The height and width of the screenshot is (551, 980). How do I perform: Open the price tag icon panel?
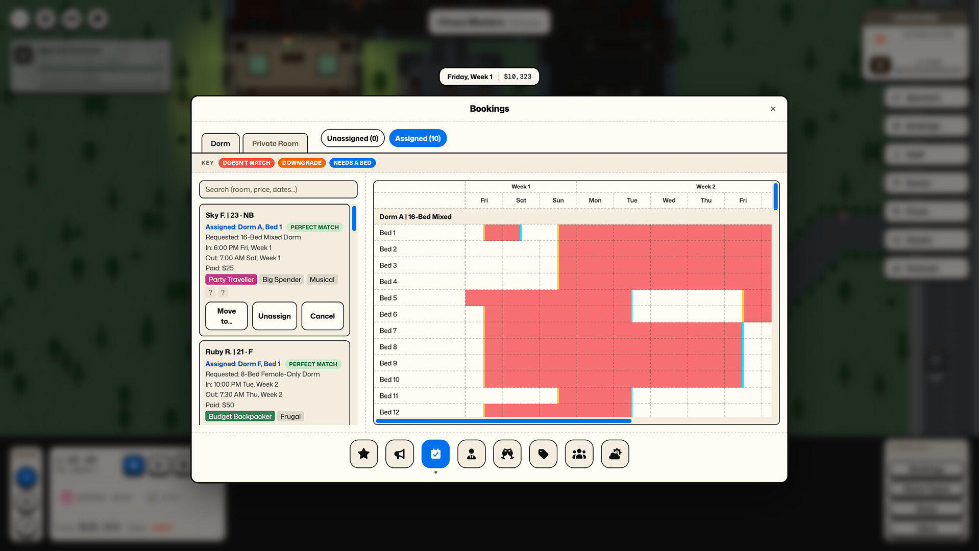point(543,454)
